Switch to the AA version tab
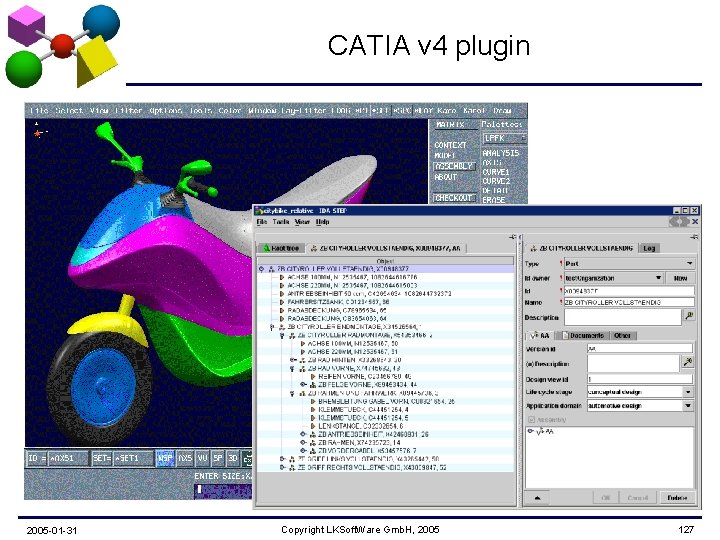 coord(541,336)
